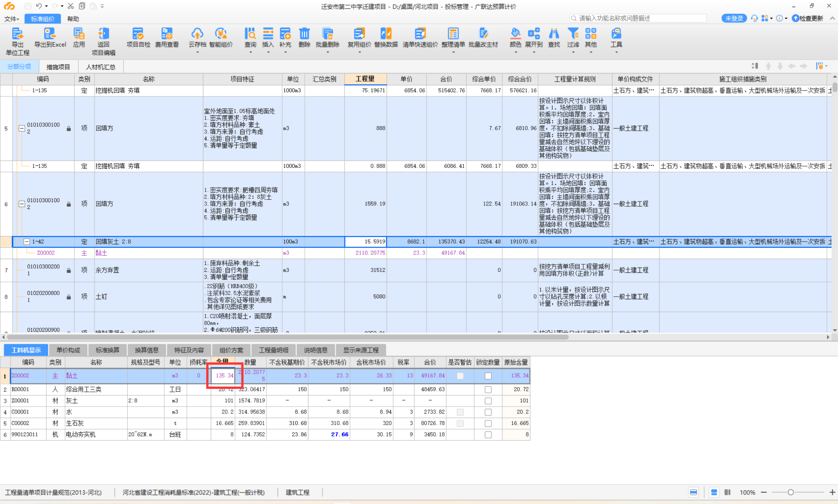Open dropdown arrow under 过滤
This screenshot has height=504, width=838.
point(573,52)
